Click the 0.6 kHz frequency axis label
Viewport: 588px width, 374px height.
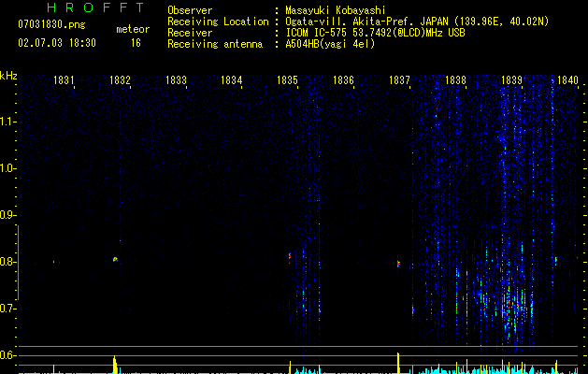point(7,355)
